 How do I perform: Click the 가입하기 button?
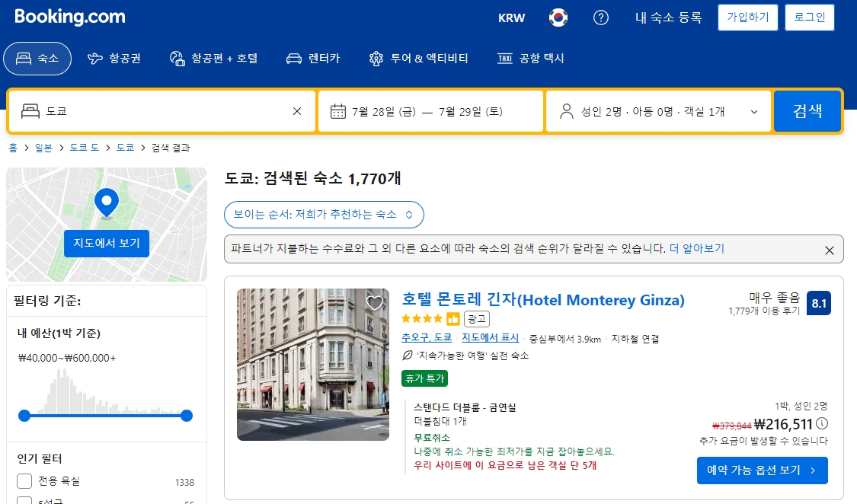click(x=748, y=18)
